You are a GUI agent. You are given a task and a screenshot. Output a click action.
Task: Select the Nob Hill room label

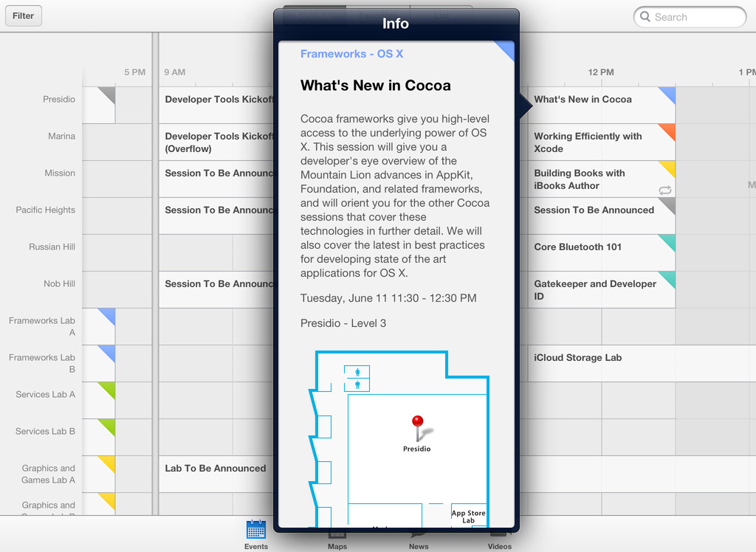pos(59,284)
